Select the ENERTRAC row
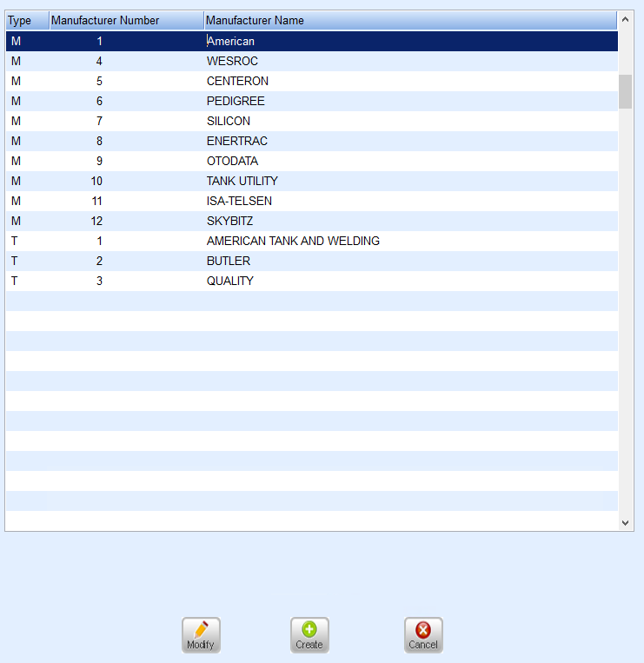644x663 pixels. click(312, 142)
